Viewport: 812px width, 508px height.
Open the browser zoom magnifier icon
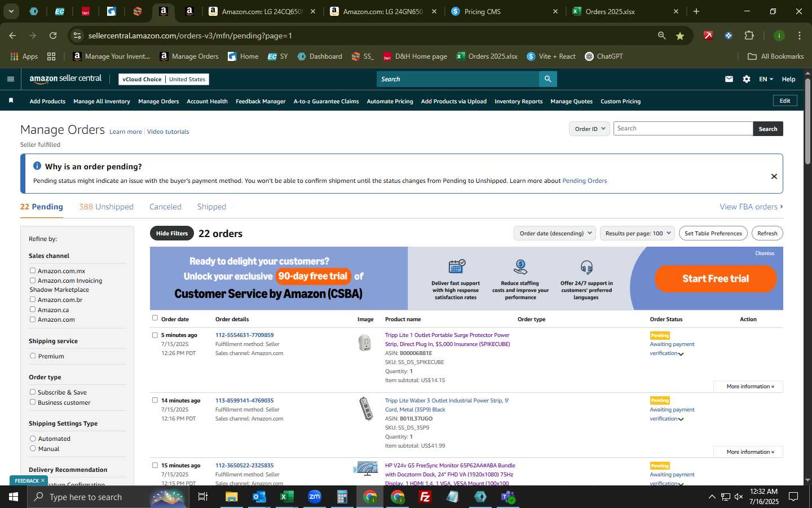coord(661,36)
